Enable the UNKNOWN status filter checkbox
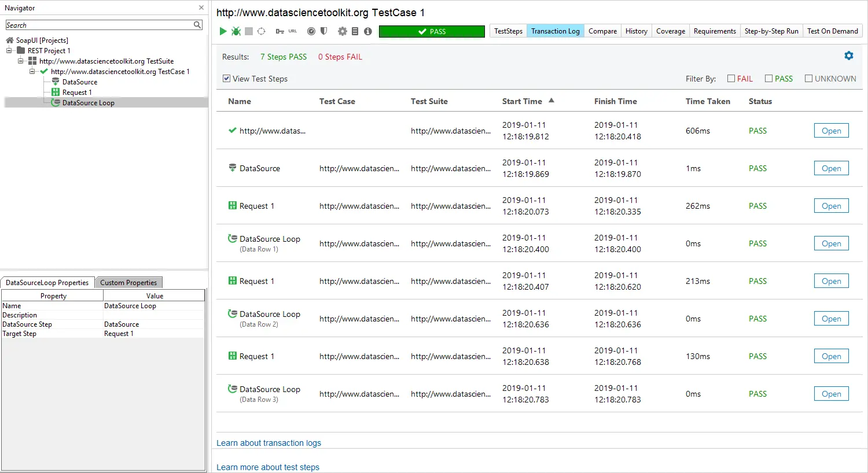The image size is (868, 473). (809, 78)
